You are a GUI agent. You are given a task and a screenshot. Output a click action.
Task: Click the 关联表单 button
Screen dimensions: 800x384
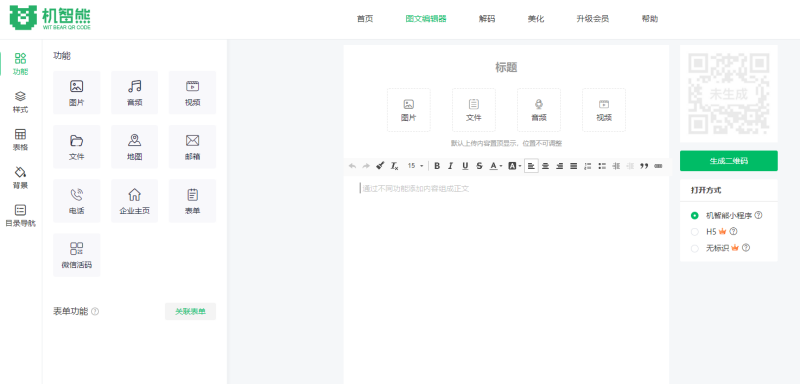[x=190, y=312]
